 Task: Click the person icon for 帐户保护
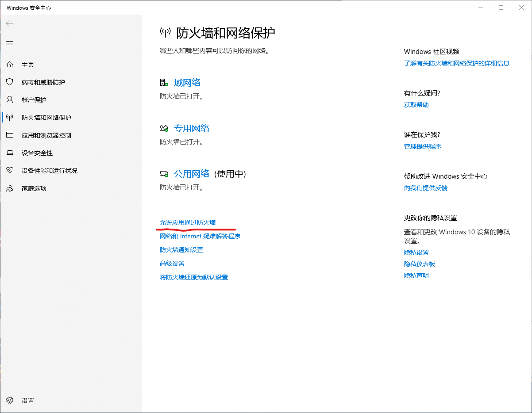coord(10,100)
